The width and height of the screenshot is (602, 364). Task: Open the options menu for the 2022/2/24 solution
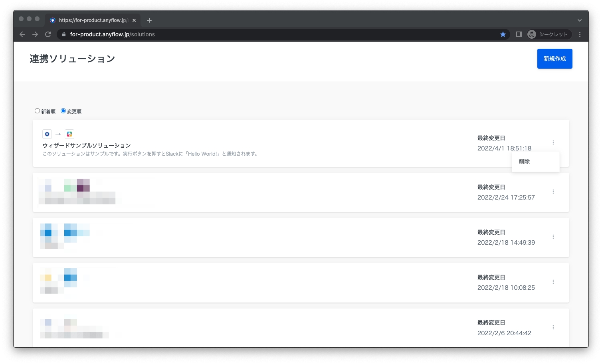click(553, 192)
